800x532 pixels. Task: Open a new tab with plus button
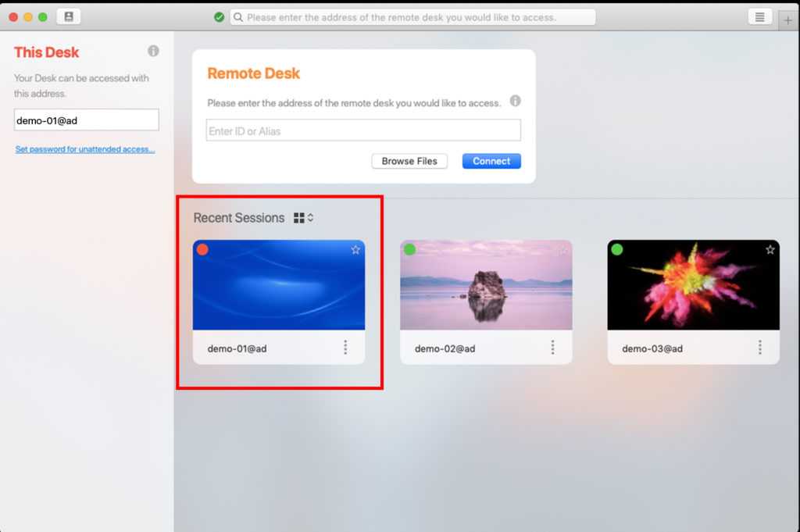[x=787, y=20]
